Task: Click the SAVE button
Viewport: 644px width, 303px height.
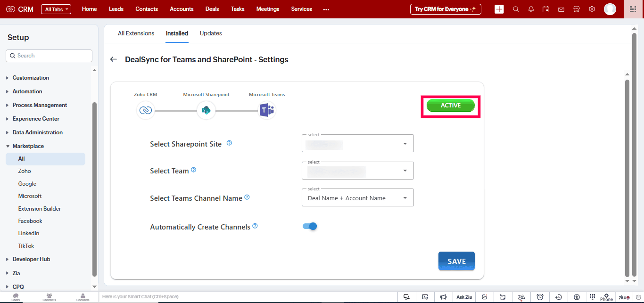Action: point(456,261)
